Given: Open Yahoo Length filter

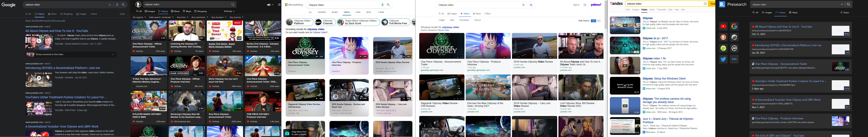Looking at the screenshot, I should click(441, 20).
